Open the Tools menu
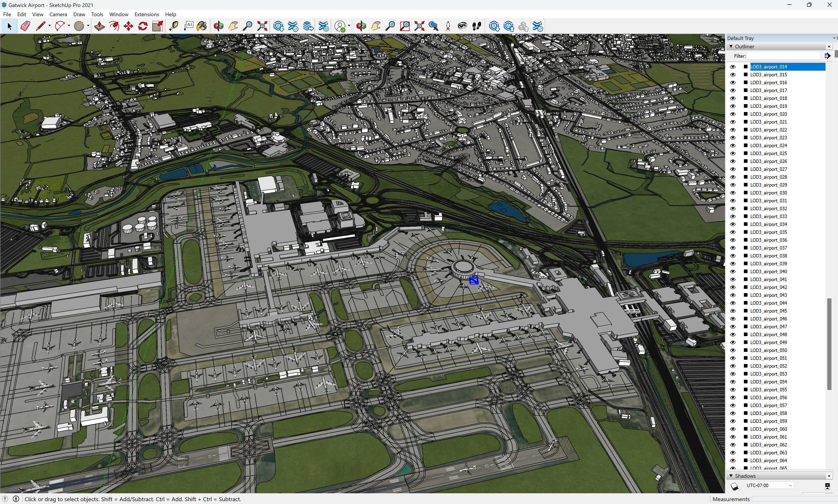Viewport: 838px width, 504px height. click(x=97, y=14)
